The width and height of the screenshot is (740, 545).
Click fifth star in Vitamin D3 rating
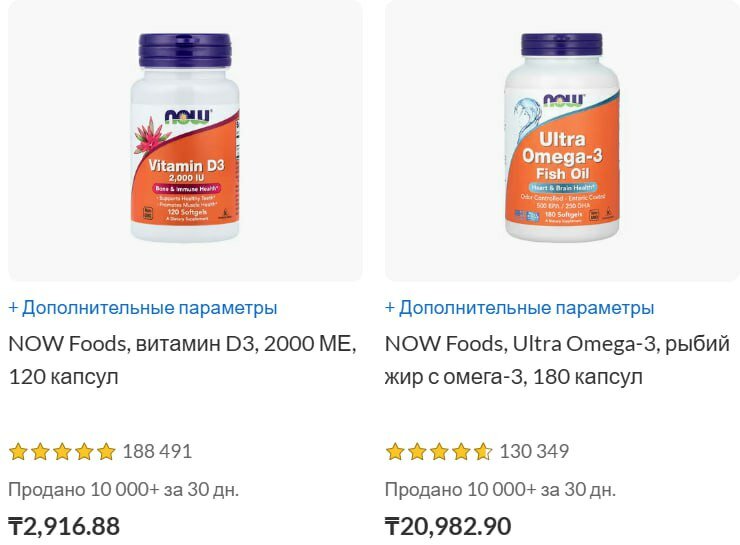coord(106,452)
